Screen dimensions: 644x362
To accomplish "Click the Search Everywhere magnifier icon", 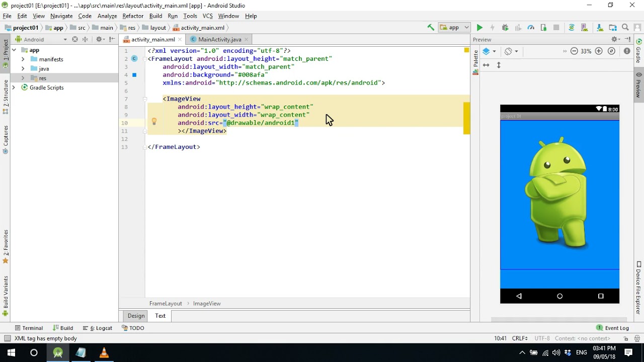I will tap(625, 28).
